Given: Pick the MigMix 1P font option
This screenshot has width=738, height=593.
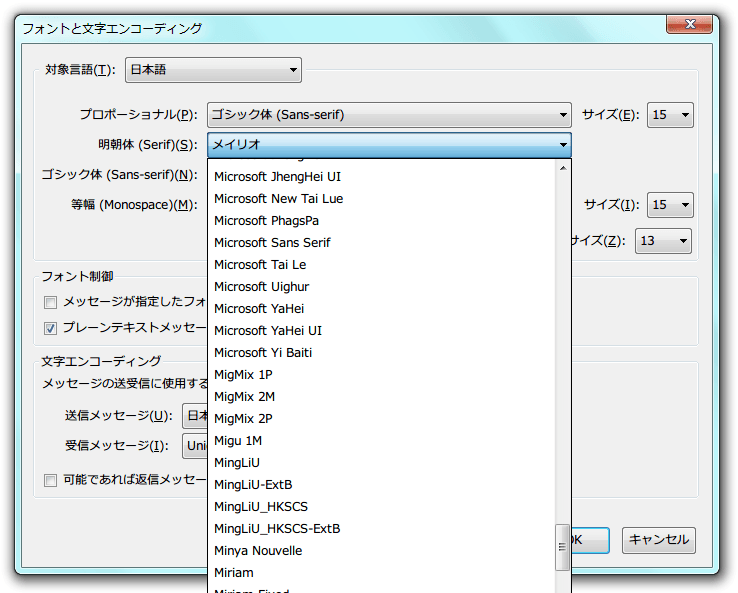Looking at the screenshot, I should [x=243, y=375].
